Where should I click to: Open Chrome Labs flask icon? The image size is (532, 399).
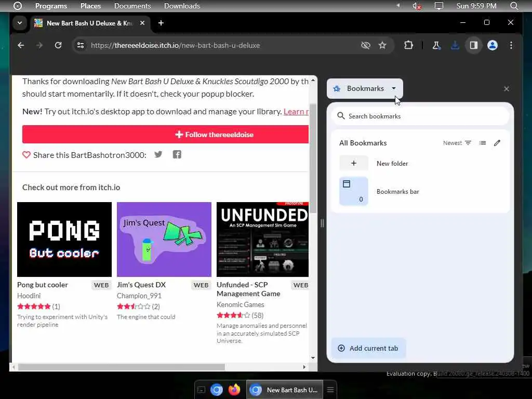pos(436,45)
